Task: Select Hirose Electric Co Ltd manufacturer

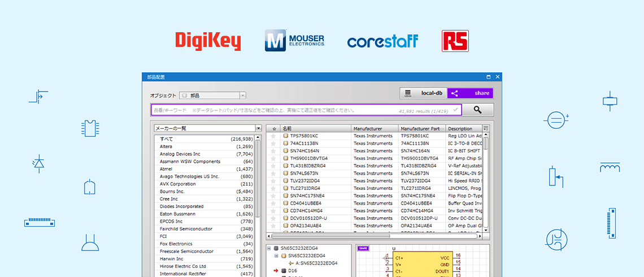Action: point(204,266)
